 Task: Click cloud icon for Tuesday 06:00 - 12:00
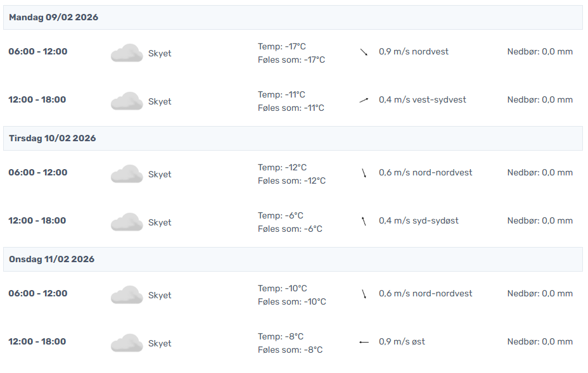(127, 174)
